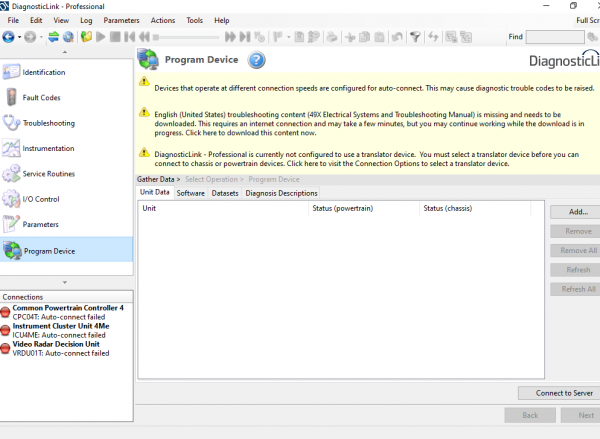Click the blue Back navigation arrow
Screen dimensions: 600x439
point(8,37)
